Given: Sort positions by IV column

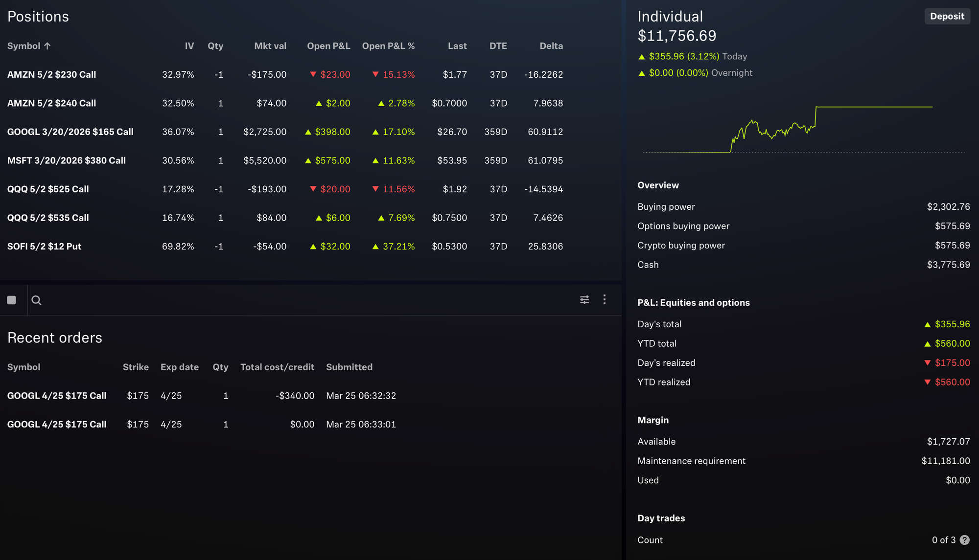Looking at the screenshot, I should tap(189, 46).
